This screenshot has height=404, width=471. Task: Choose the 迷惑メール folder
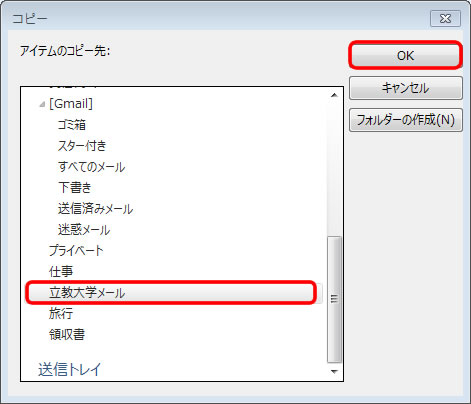click(x=84, y=230)
